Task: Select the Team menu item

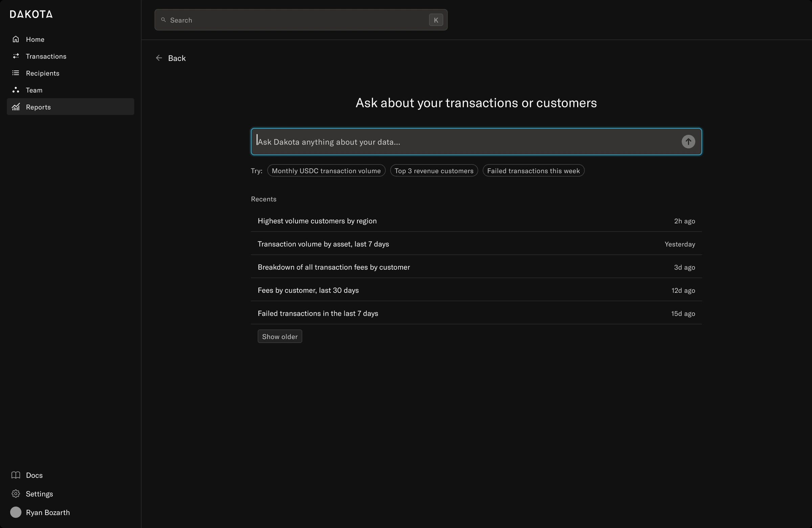Action: (70, 90)
